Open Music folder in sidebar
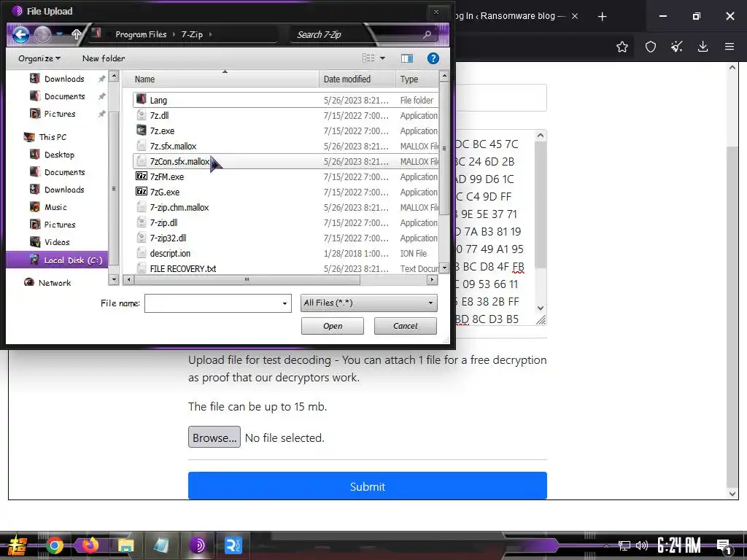 click(55, 207)
